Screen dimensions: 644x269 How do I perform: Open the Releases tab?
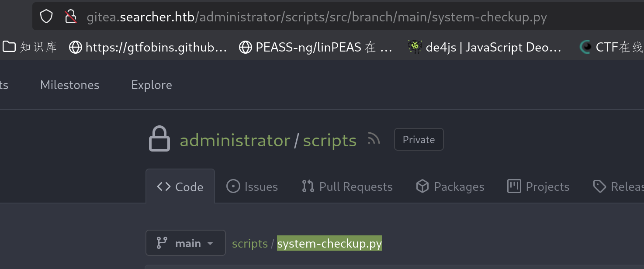pos(618,187)
